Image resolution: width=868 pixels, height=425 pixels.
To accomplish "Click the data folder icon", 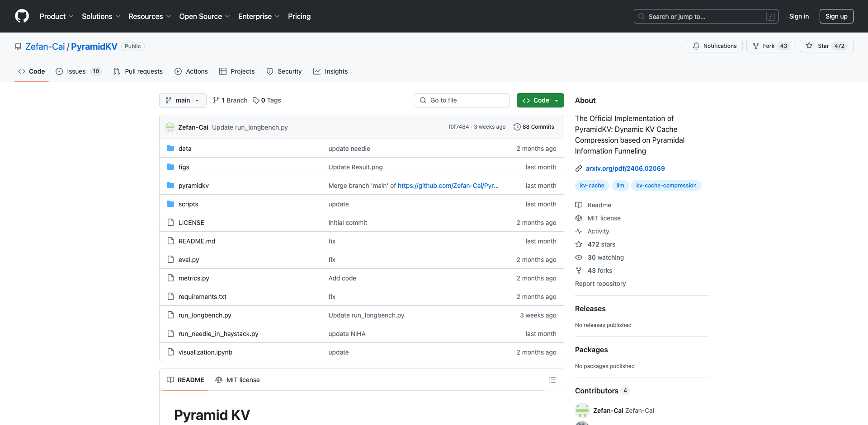I will point(170,149).
